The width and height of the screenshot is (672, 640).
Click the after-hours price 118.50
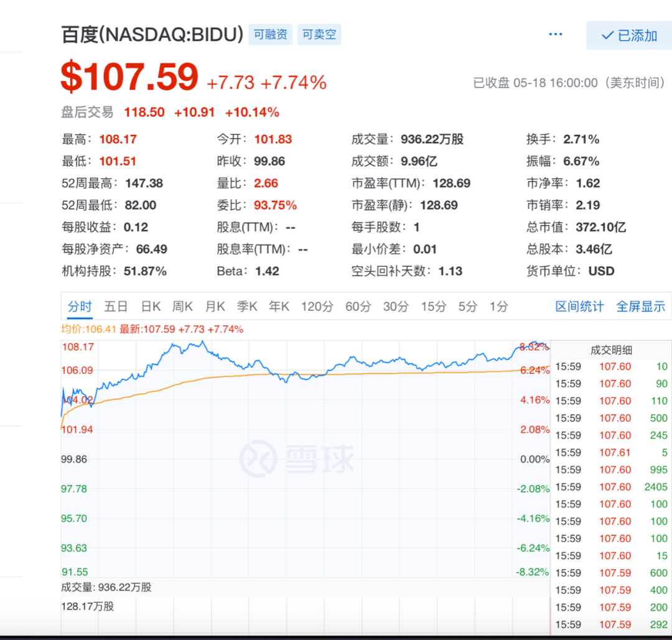pyautogui.click(x=144, y=112)
